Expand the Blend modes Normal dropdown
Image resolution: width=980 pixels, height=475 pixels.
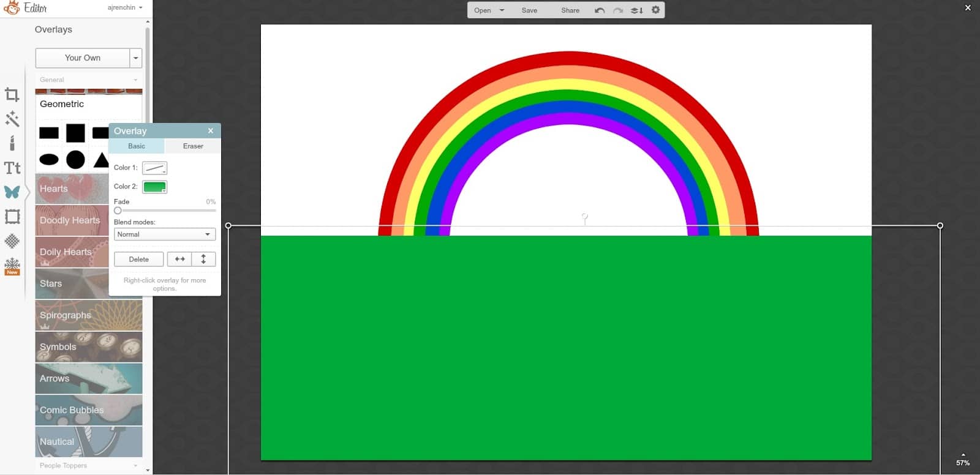tap(164, 234)
